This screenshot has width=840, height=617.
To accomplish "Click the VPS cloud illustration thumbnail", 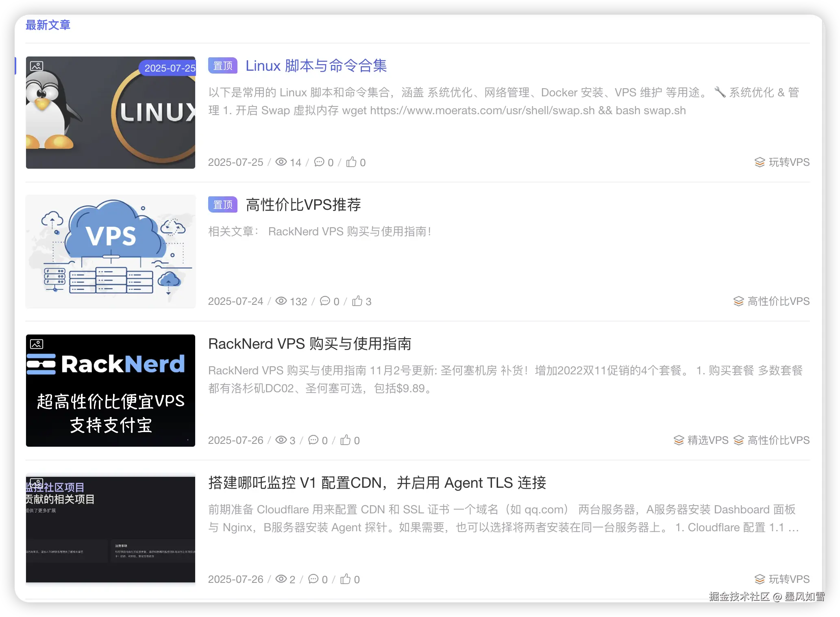I will pos(111,252).
